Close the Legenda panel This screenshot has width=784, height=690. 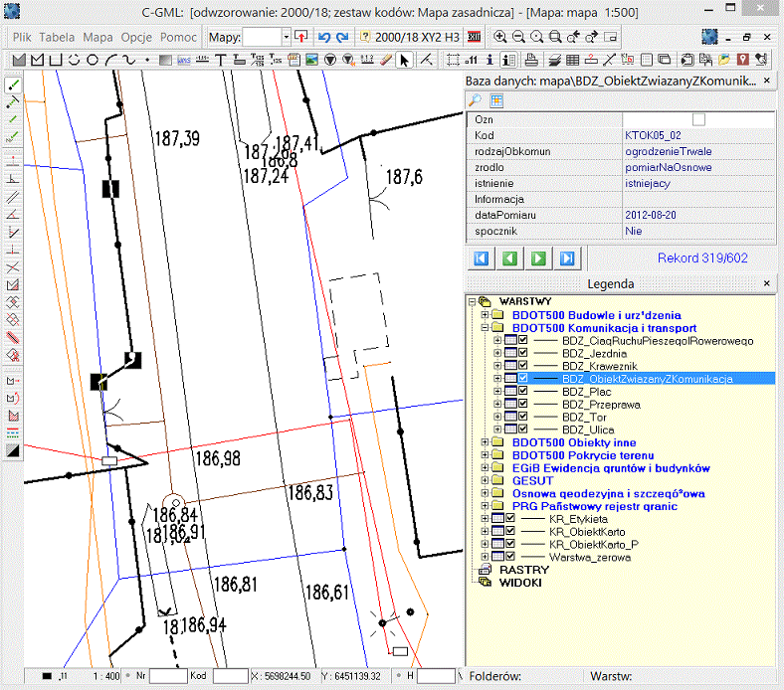766,283
